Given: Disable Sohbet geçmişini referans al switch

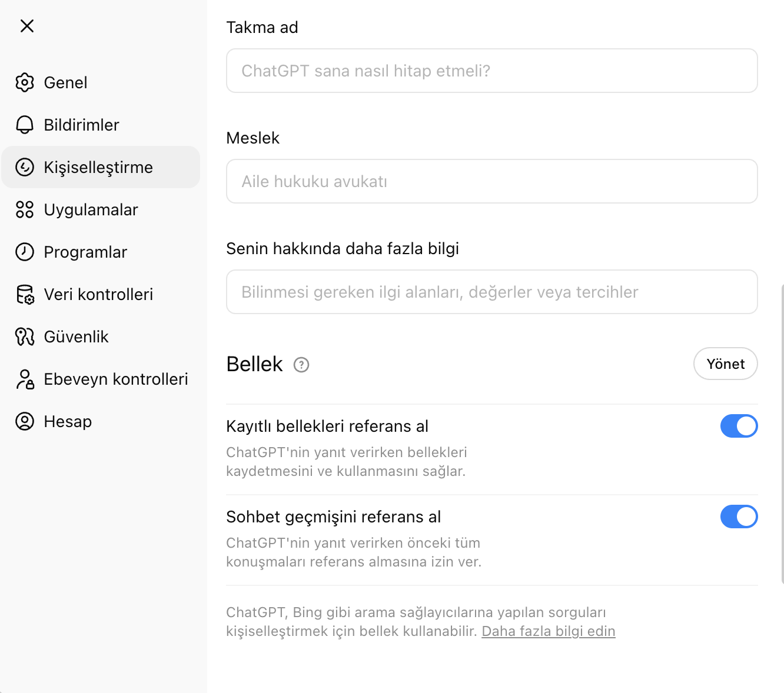Looking at the screenshot, I should tap(739, 517).
